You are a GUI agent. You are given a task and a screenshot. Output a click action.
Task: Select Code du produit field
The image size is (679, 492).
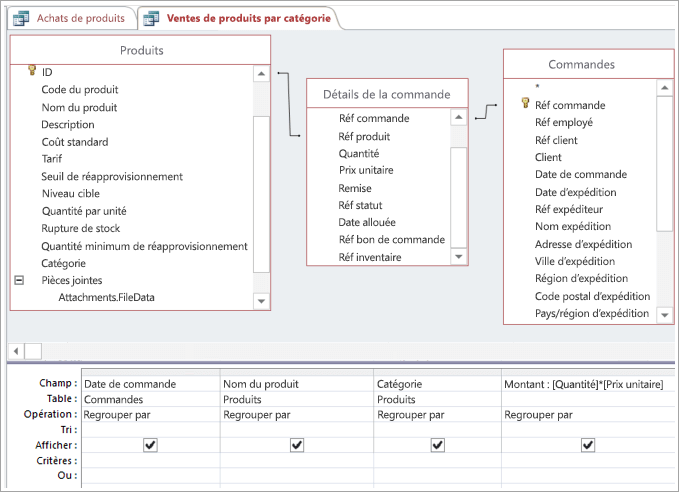[80, 90]
